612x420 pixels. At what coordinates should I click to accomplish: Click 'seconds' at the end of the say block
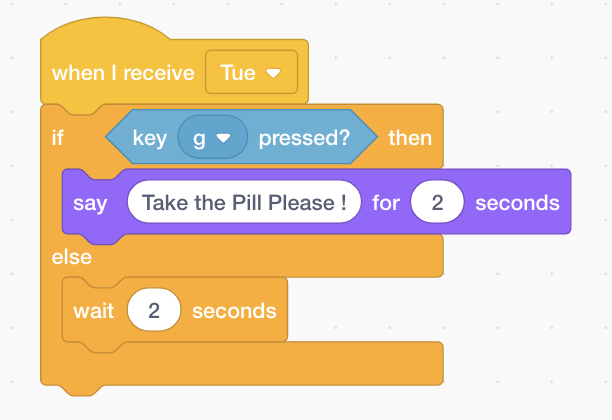click(x=517, y=203)
